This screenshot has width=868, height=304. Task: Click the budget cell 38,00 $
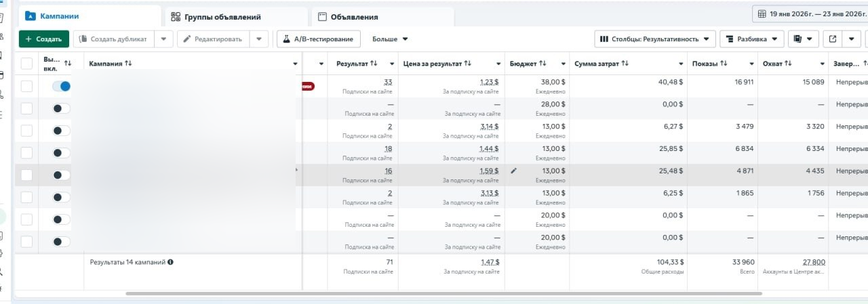coord(553,82)
